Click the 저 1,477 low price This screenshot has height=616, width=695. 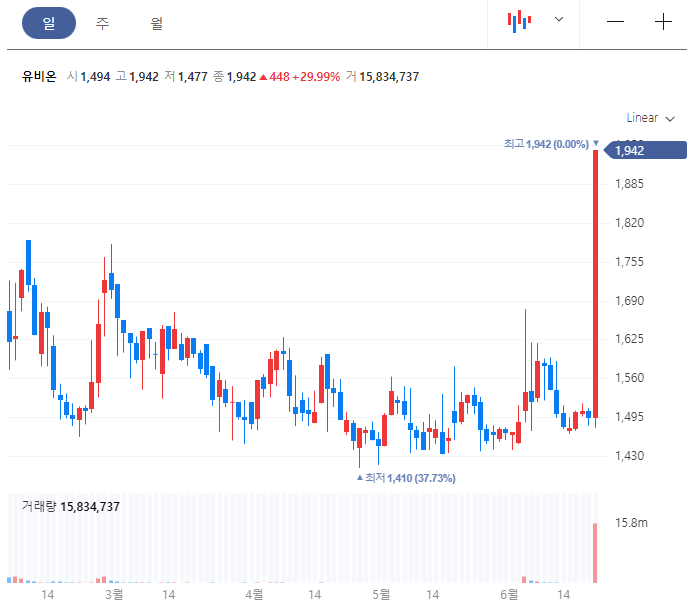click(186, 77)
